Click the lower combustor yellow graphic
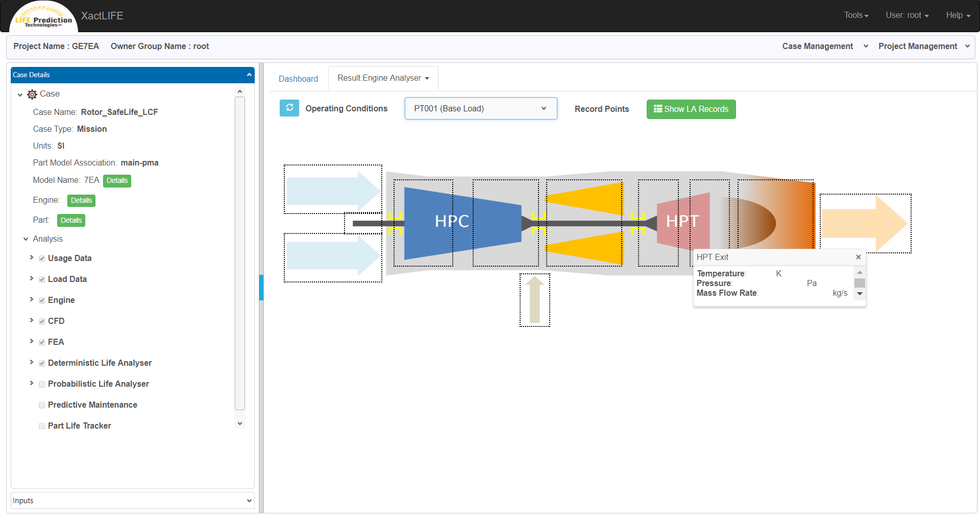980x518 pixels. click(584, 248)
